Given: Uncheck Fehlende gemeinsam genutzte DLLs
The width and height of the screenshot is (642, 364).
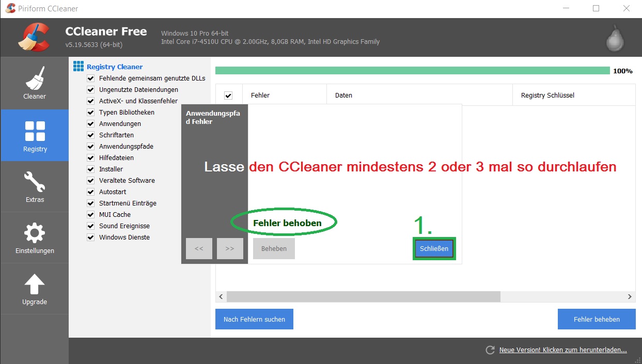Looking at the screenshot, I should (91, 78).
